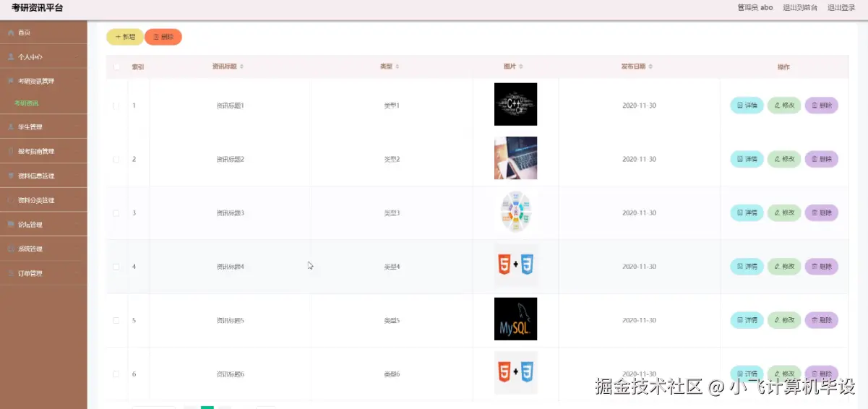This screenshot has height=409, width=868.
Task: Click the home icon beside 首页
Action: pos(11,33)
